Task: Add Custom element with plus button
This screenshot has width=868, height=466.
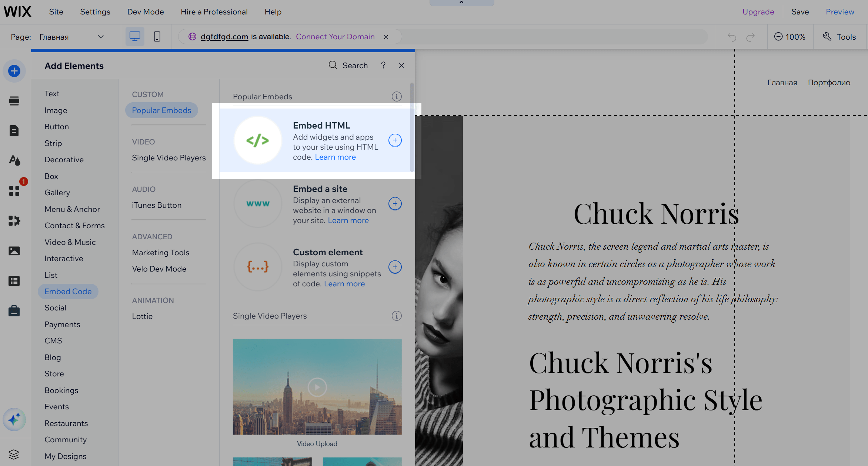Action: [395, 267]
